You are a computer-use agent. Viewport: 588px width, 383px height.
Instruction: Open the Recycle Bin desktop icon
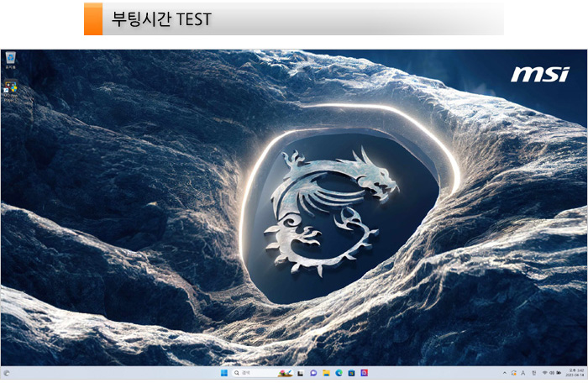[x=10, y=60]
